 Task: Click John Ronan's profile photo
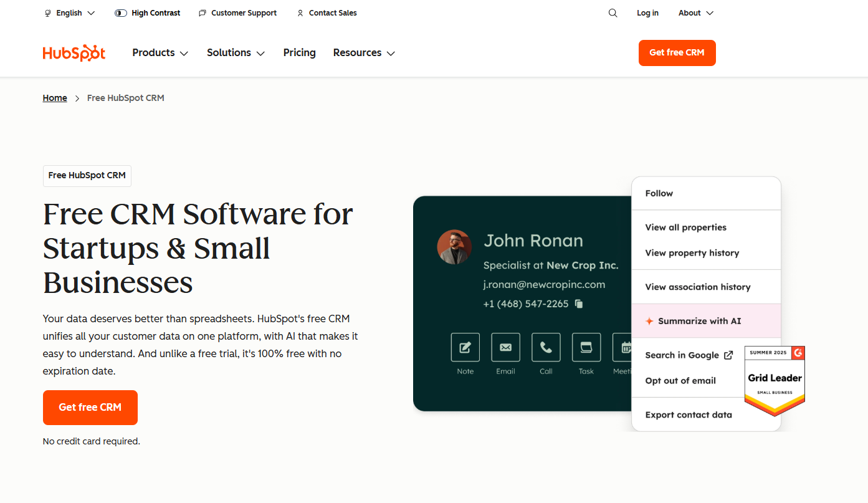coord(454,247)
